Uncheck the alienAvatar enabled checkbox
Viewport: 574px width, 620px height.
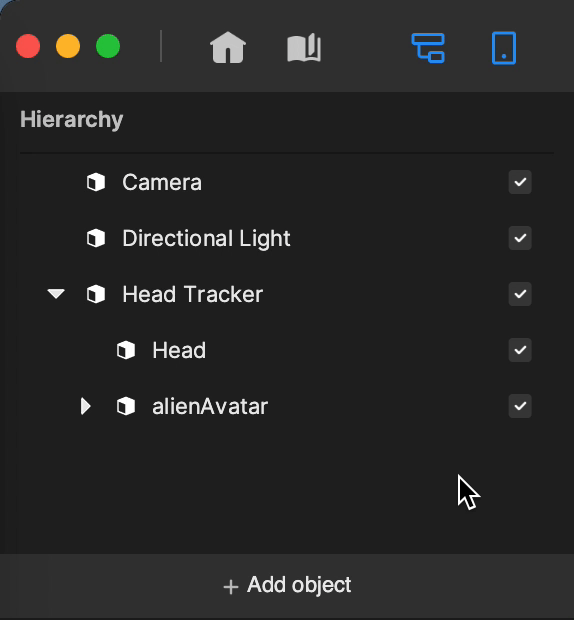point(520,406)
